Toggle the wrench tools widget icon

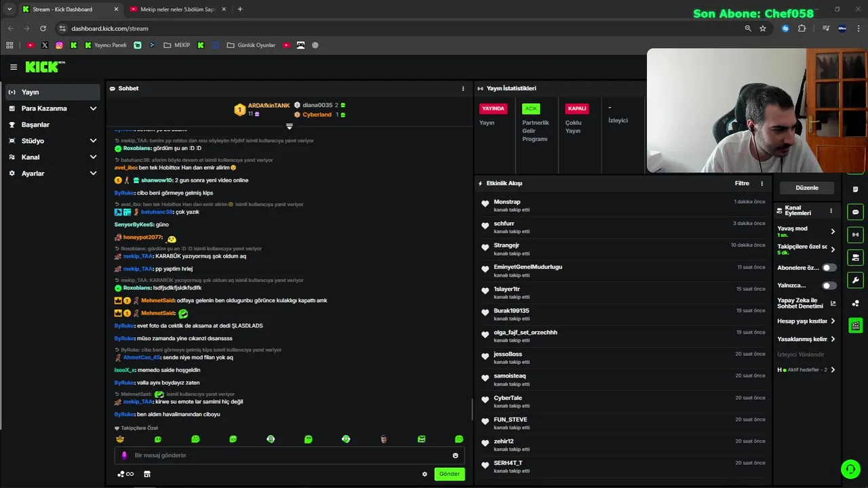[x=855, y=280]
